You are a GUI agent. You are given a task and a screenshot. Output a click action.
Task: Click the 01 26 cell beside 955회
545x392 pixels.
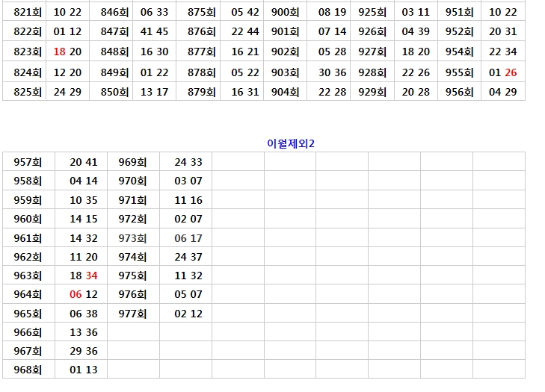click(502, 72)
